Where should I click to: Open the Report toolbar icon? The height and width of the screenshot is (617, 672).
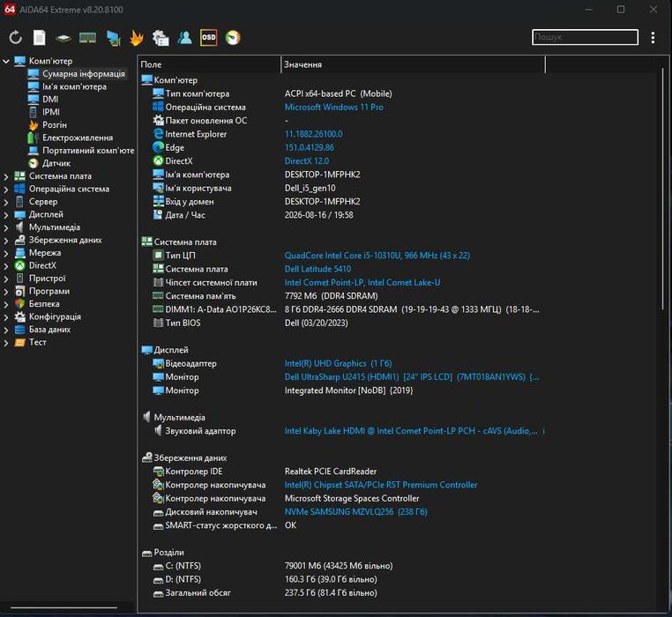coord(40,38)
